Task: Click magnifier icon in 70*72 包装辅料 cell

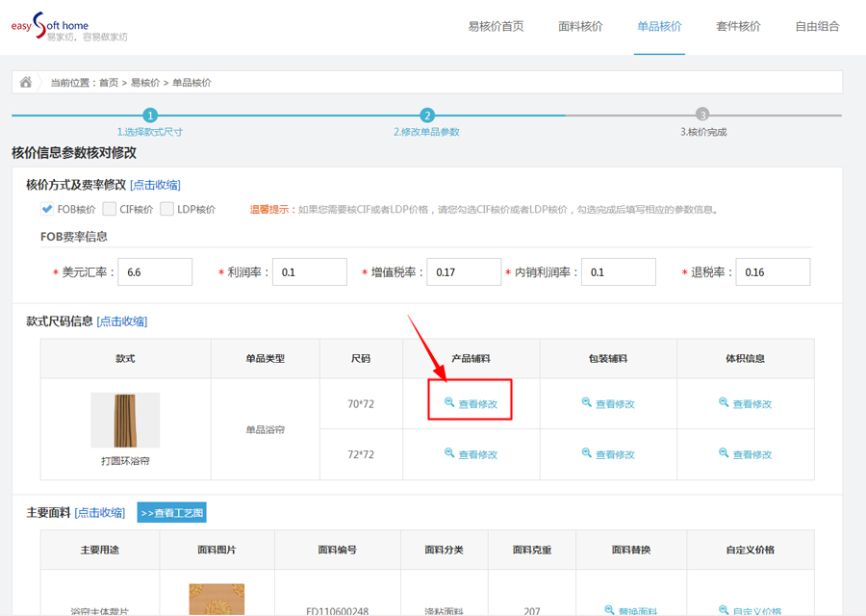Action: click(x=587, y=402)
